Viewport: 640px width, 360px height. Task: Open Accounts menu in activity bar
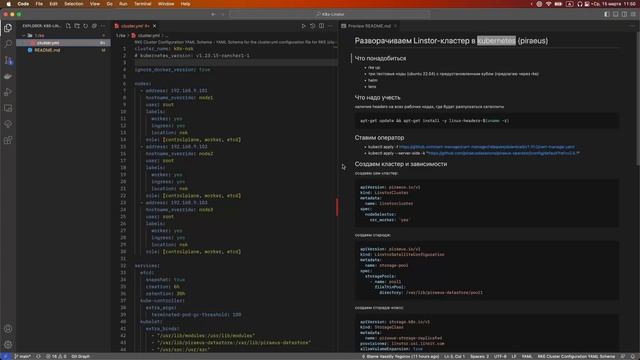(x=8, y=329)
